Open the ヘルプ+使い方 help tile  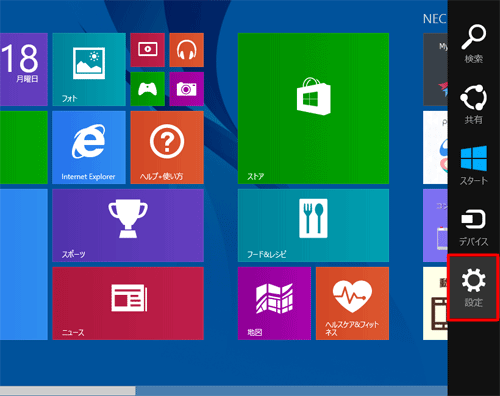coord(167,147)
